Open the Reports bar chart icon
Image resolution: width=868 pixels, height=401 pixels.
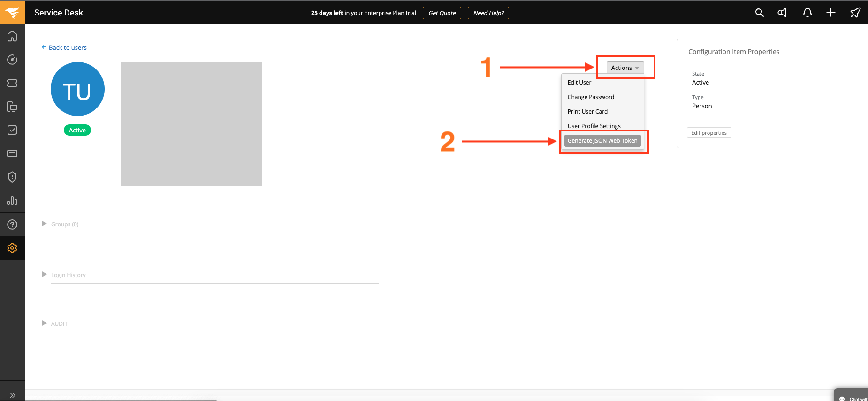click(x=12, y=200)
